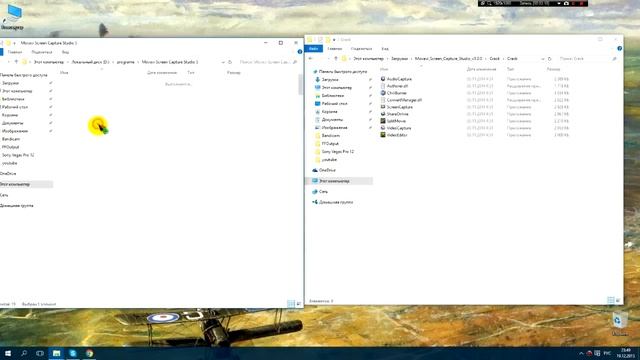
Task: Open address history dropdown in Movavi window
Action: pos(223,62)
